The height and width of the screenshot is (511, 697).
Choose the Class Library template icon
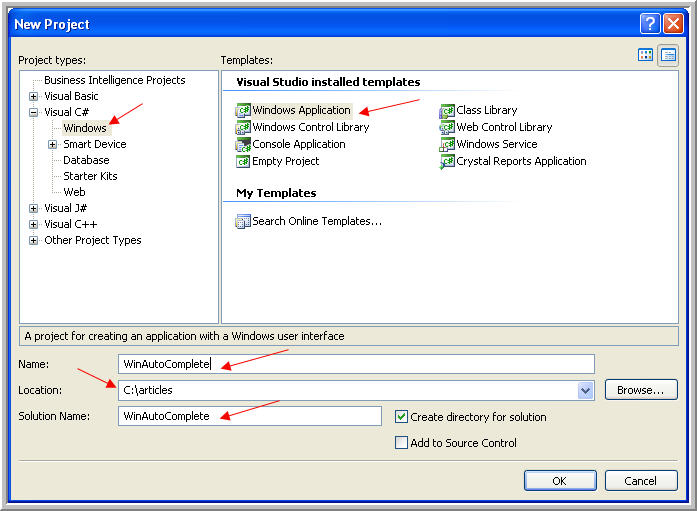coord(447,110)
